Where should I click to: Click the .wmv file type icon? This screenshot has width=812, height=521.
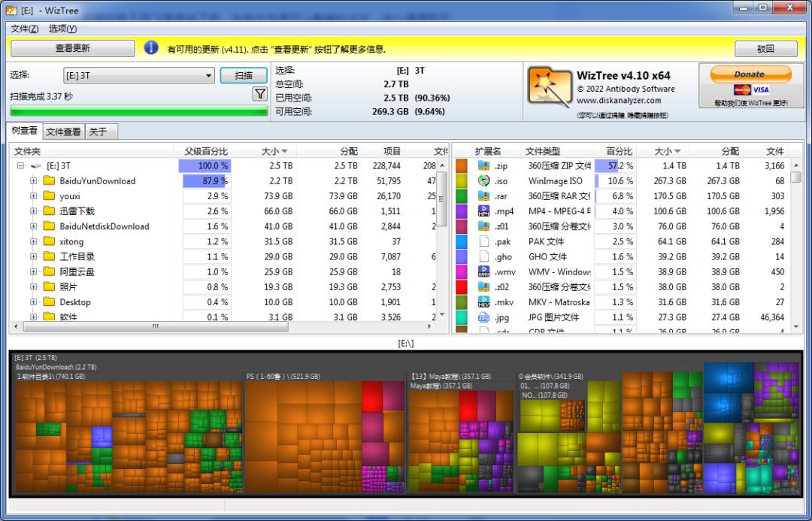483,271
